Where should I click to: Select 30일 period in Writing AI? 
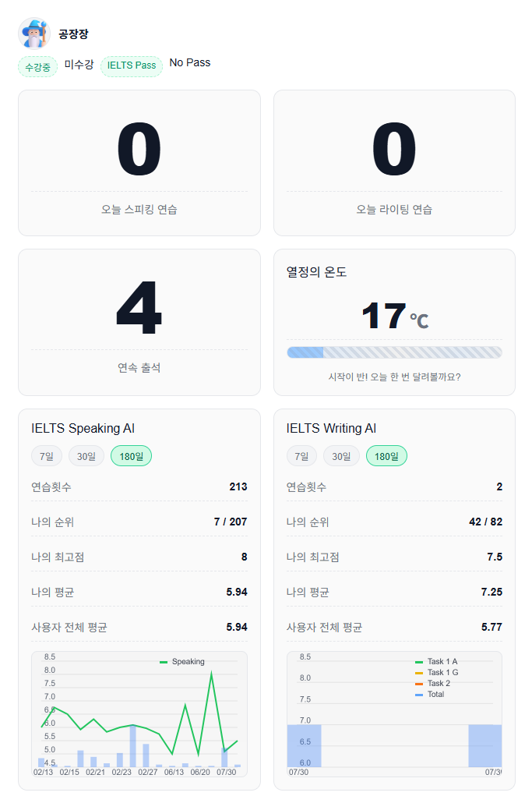pos(341,456)
